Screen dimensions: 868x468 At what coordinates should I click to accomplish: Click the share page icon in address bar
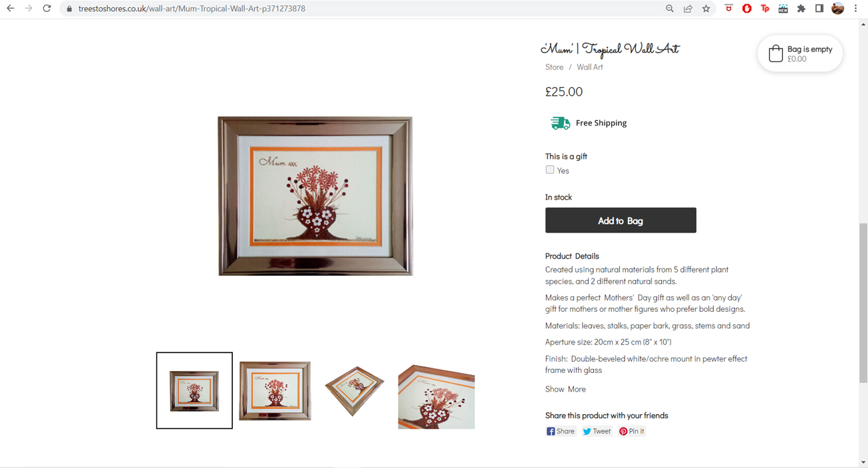click(688, 9)
